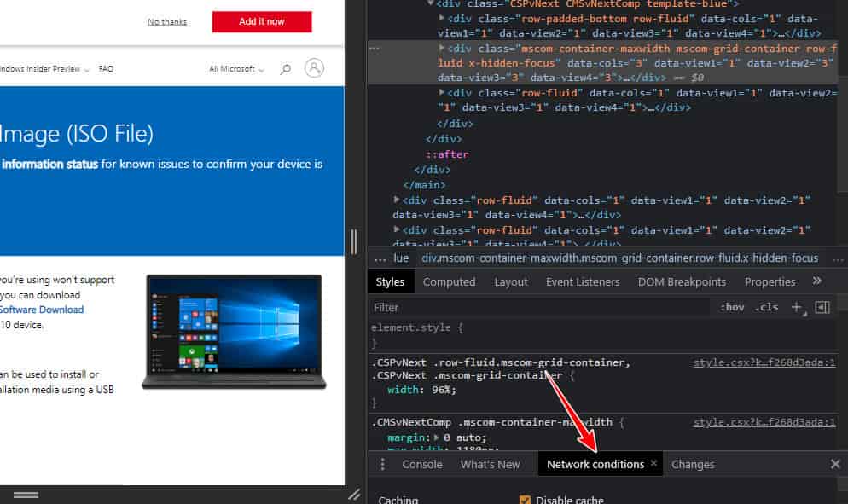Click the information status link
The height and width of the screenshot is (504, 848).
(x=49, y=164)
